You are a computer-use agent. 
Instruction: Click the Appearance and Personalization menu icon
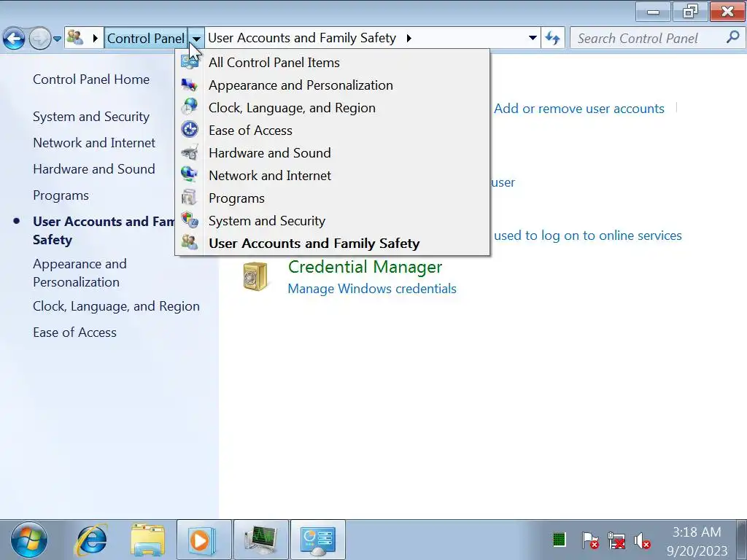coord(190,85)
